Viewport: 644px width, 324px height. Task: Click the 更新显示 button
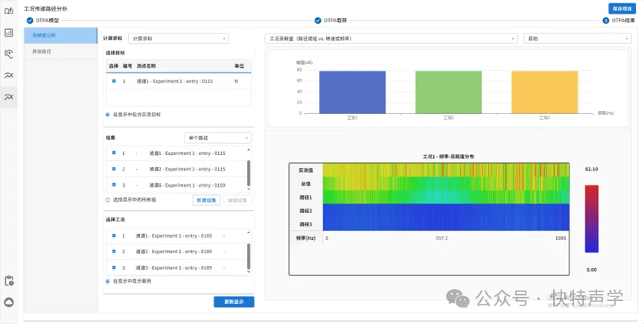pos(234,302)
